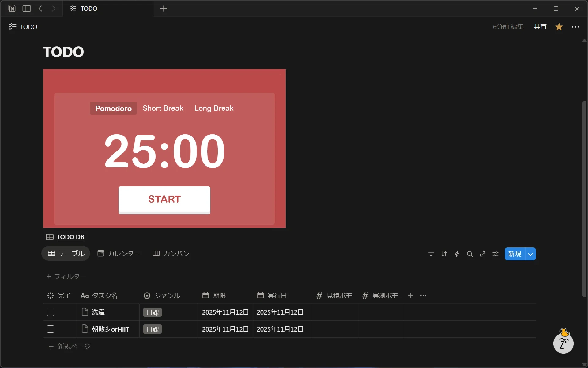This screenshot has height=368, width=588.
Task: Select the TODO window tab
Action: point(108,9)
